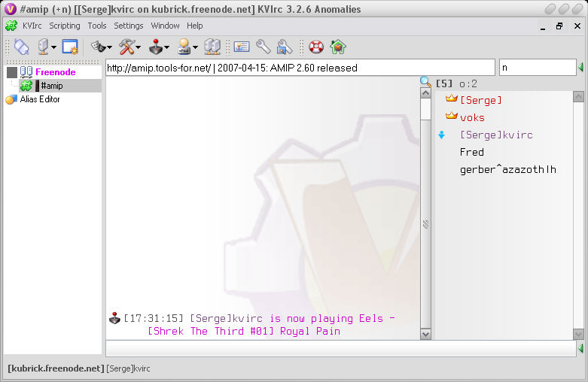This screenshot has width=588, height=382.
Task: Select user gerber^azazoth|h in the userlist
Action: click(x=507, y=170)
